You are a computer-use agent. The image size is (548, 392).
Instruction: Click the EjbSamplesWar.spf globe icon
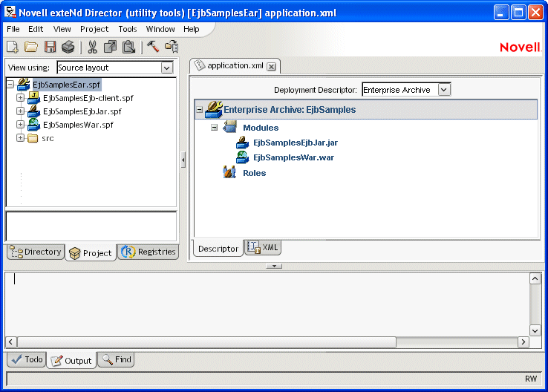click(x=33, y=125)
